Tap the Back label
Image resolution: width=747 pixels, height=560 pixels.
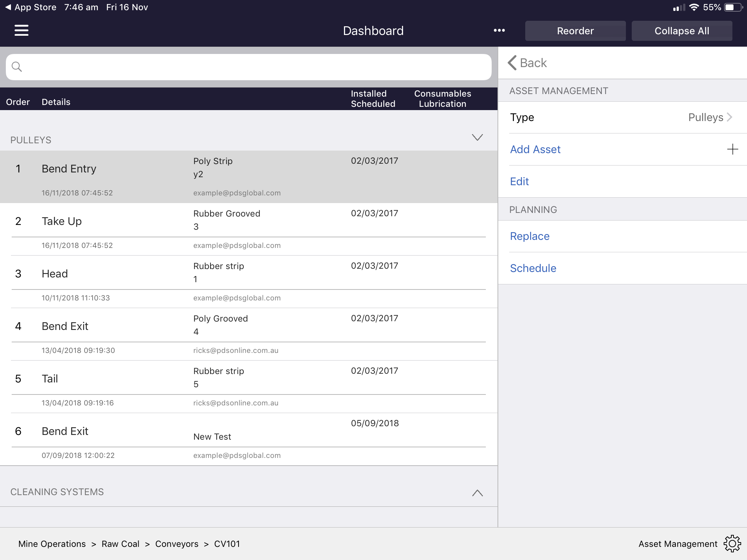click(533, 63)
